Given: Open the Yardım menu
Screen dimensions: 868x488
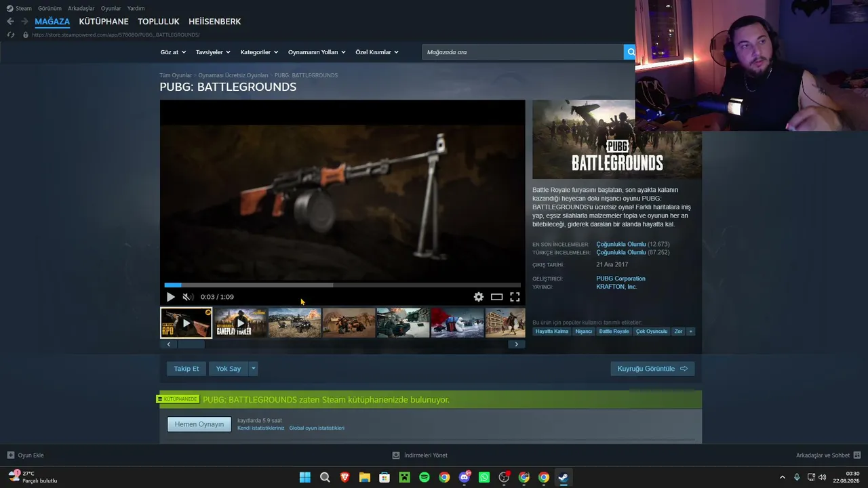Looking at the screenshot, I should tap(136, 8).
